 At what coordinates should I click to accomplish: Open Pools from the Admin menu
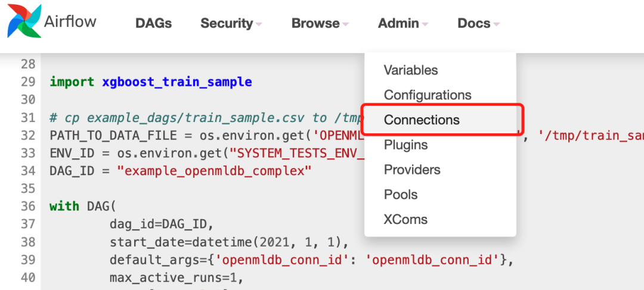[x=401, y=195]
